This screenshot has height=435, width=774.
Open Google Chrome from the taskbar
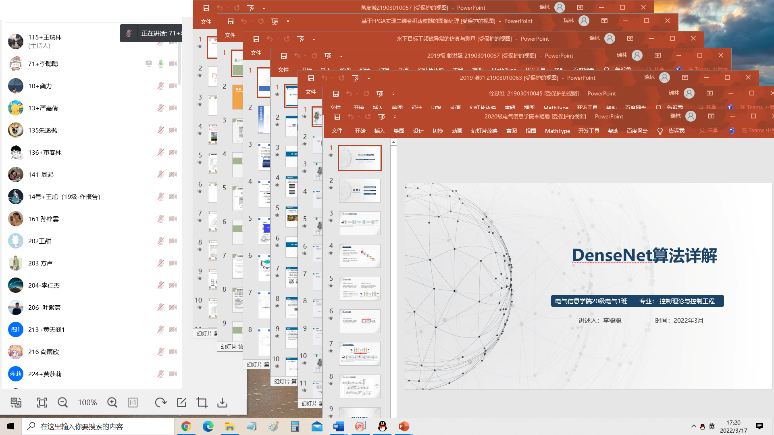point(186,426)
